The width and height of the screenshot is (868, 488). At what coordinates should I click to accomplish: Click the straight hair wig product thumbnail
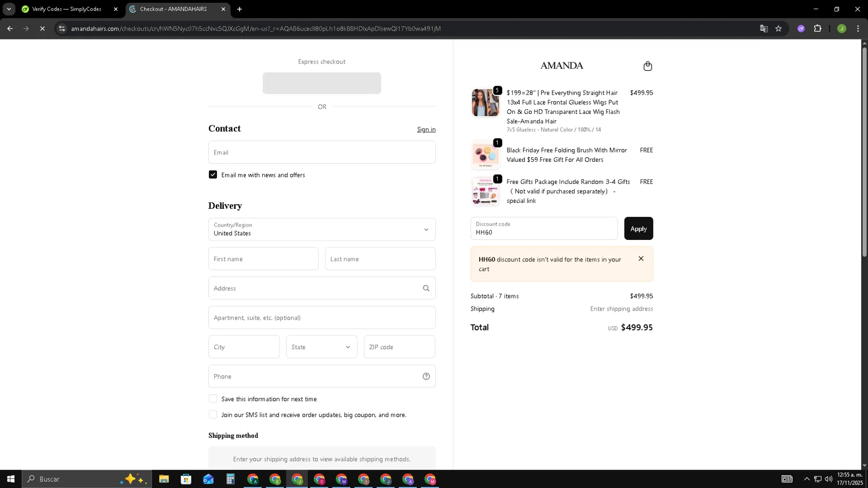[485, 103]
